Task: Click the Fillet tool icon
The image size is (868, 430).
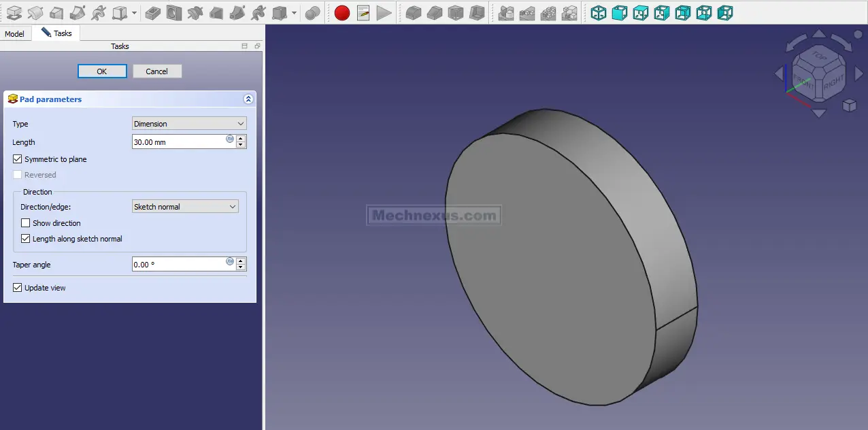Action: pos(413,12)
